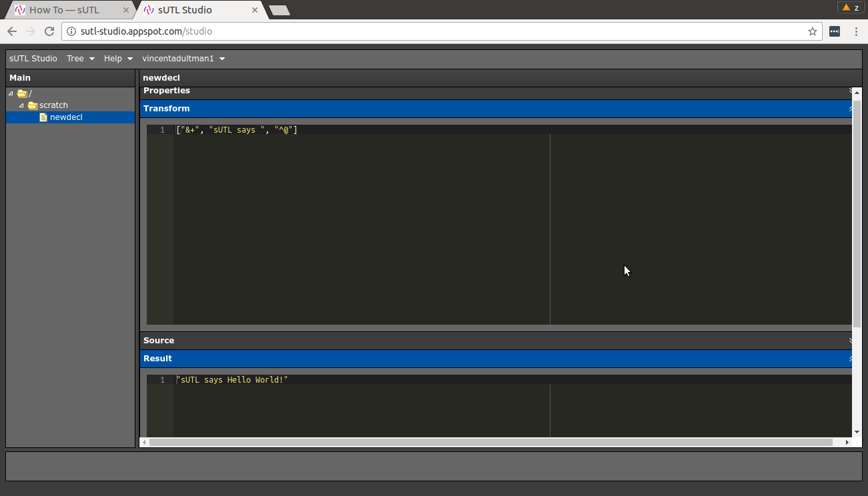This screenshot has width=868, height=496.
Task: Collapse the scratch folder node
Action: [x=21, y=105]
